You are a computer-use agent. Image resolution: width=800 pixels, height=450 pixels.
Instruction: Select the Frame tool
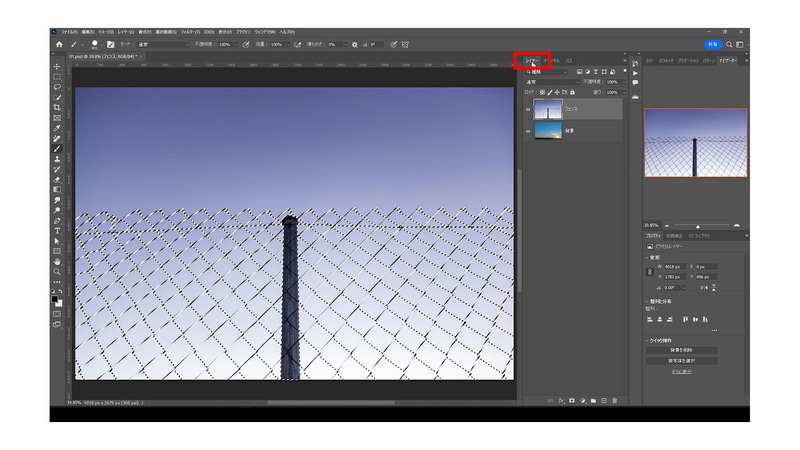(57, 118)
